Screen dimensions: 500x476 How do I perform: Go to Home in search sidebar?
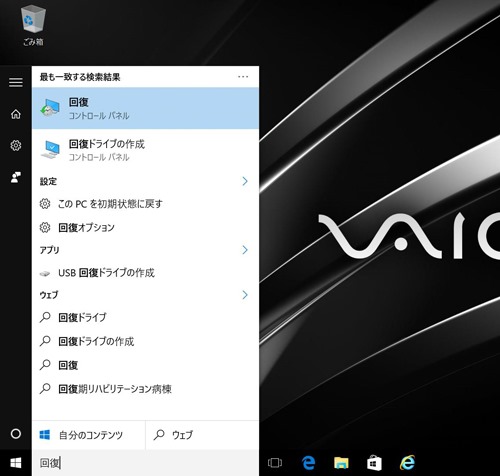pos(16,114)
